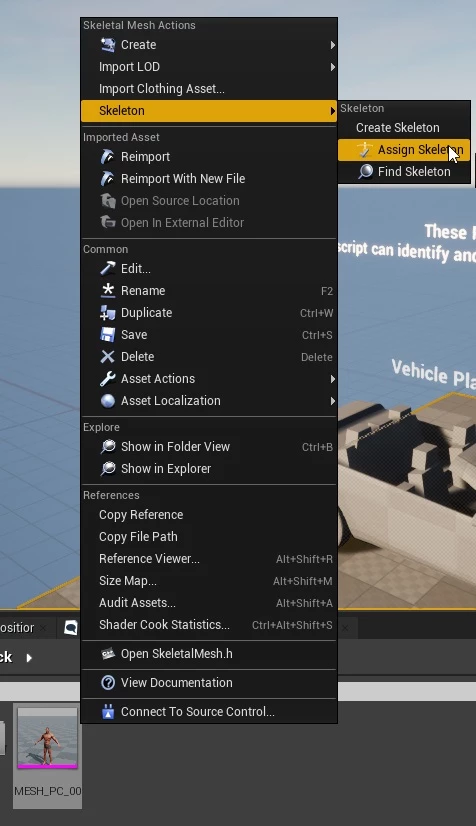Open Size Map
The image size is (476, 826).
tap(209, 581)
